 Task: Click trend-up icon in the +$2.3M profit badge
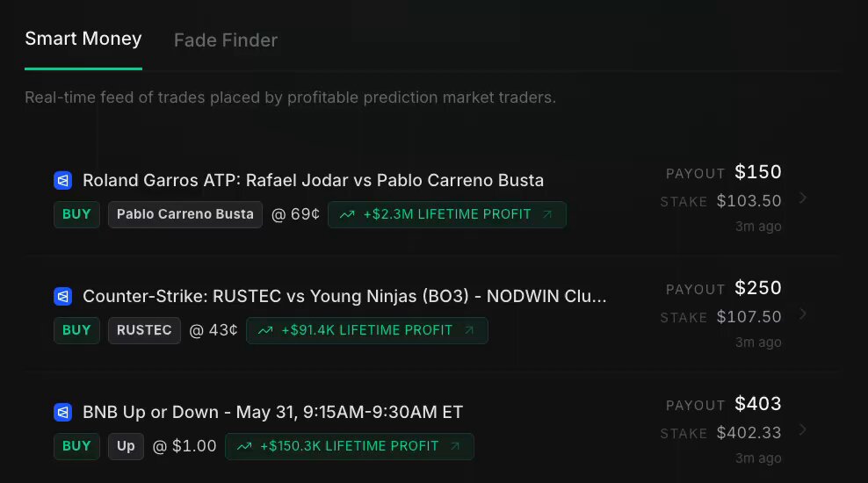[x=347, y=214]
